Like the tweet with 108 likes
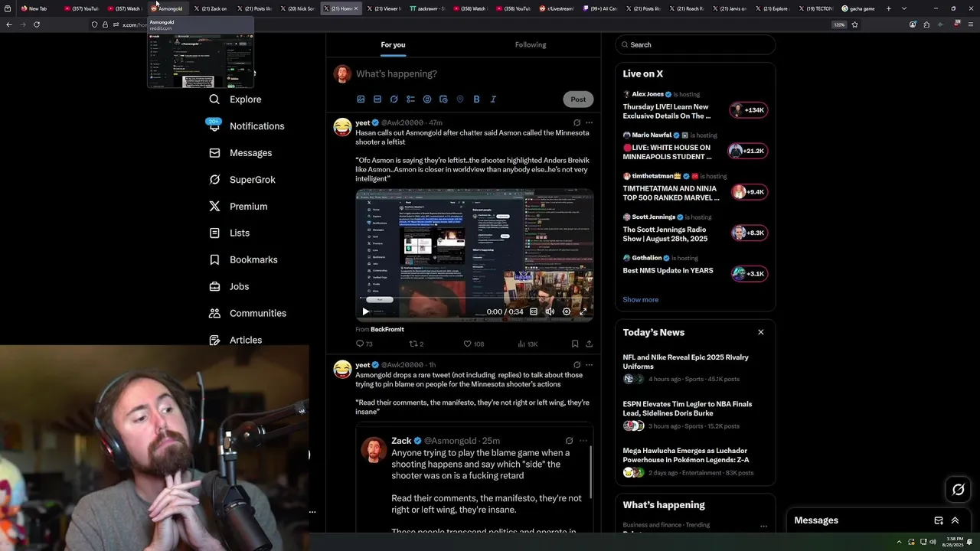980x551 pixels. pyautogui.click(x=474, y=344)
